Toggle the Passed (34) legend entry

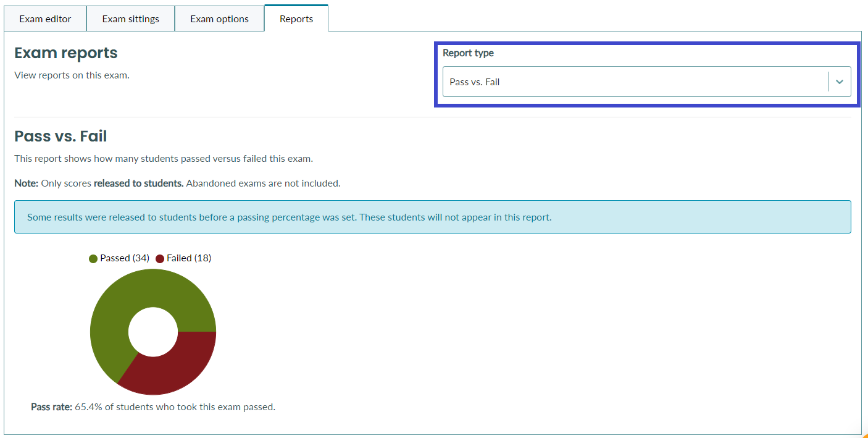tap(119, 258)
